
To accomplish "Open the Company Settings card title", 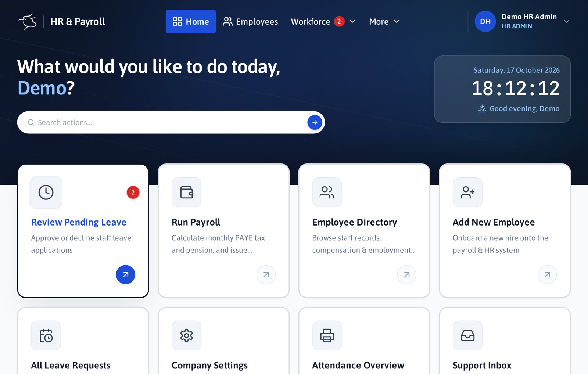I will [x=209, y=366].
